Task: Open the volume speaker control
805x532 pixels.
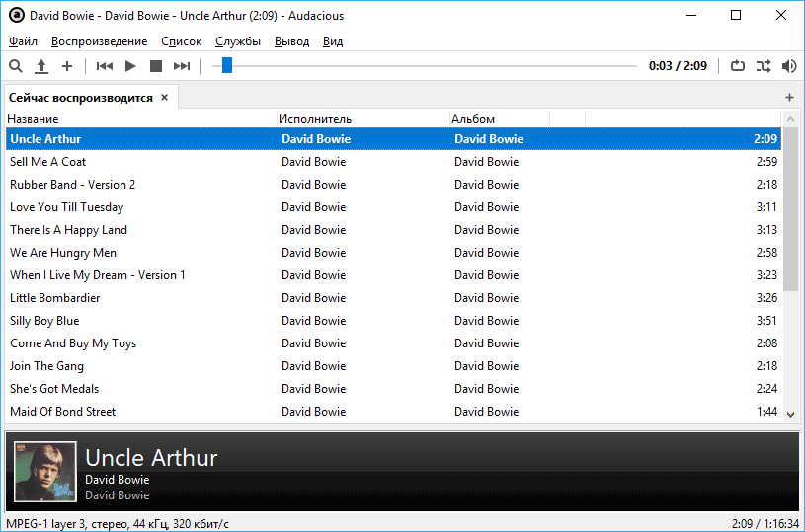Action: click(x=789, y=66)
